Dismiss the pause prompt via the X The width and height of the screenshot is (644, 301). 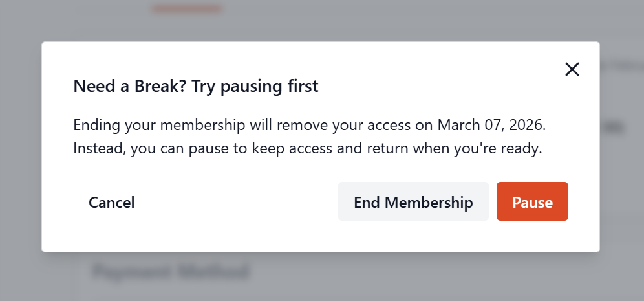572,69
